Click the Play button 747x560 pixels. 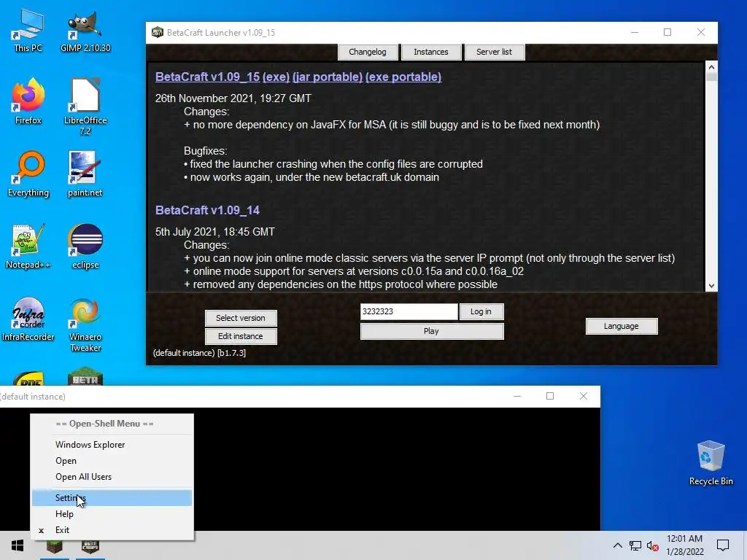[432, 331]
